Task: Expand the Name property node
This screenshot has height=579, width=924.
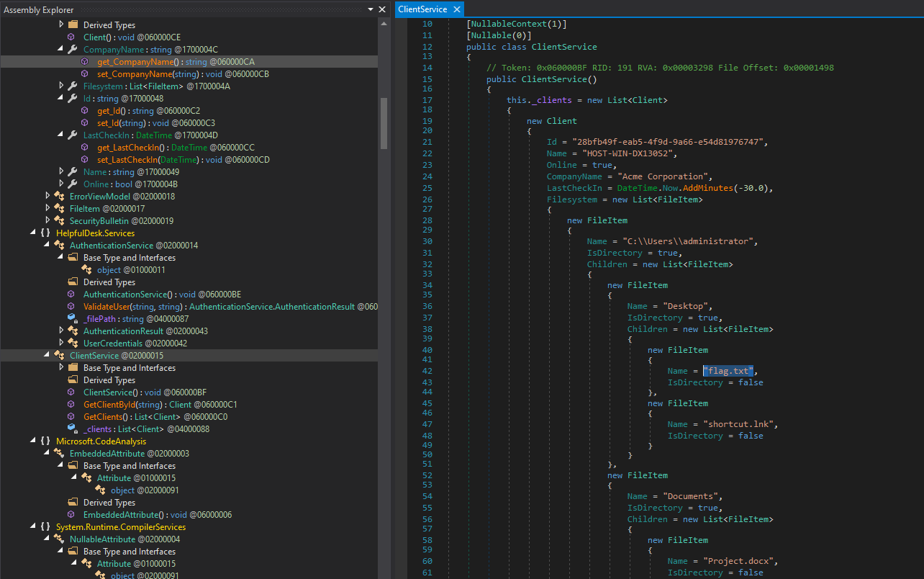Action: pyautogui.click(x=61, y=172)
